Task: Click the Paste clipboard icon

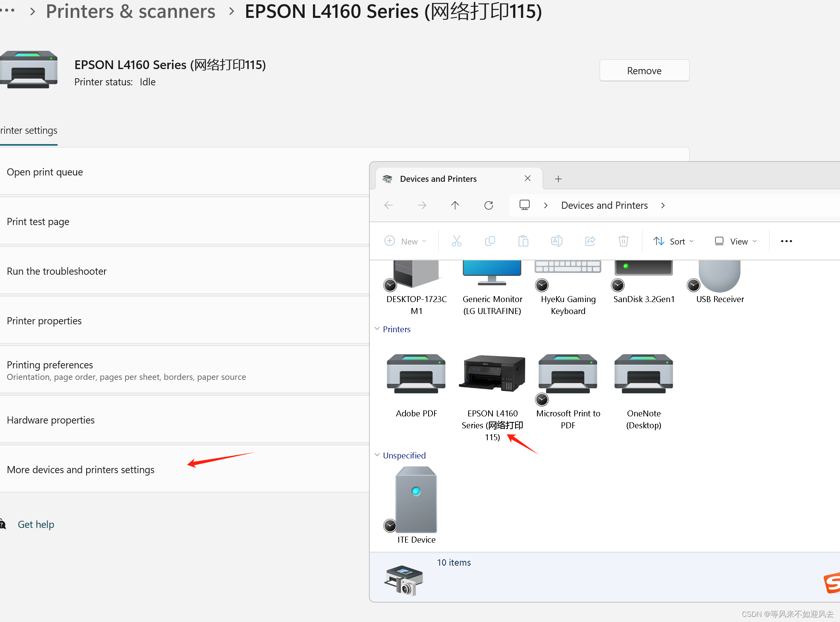Action: [x=523, y=241]
